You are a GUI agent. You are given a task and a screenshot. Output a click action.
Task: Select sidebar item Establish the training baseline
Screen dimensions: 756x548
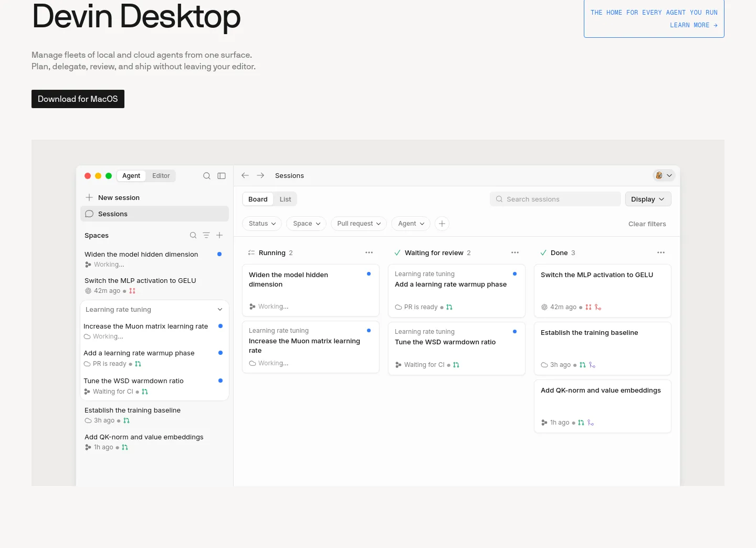pyautogui.click(x=154, y=415)
